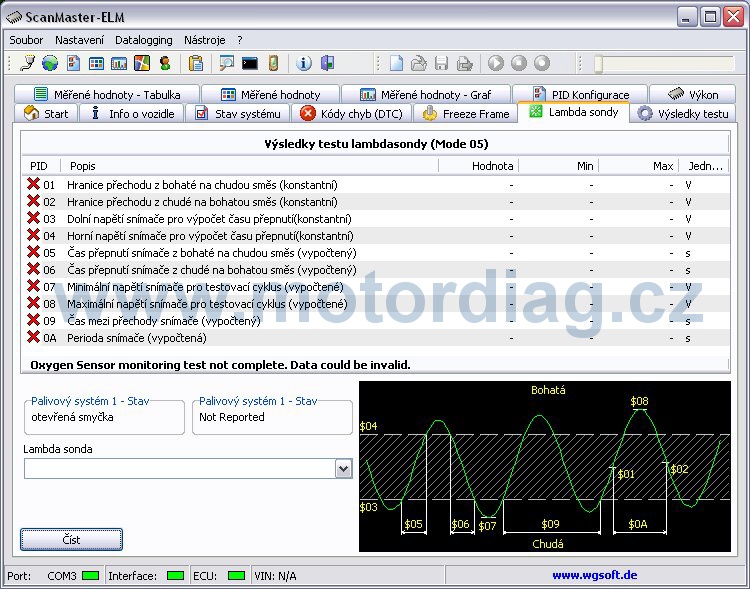Click the clipboard icon in toolbar

point(196,63)
